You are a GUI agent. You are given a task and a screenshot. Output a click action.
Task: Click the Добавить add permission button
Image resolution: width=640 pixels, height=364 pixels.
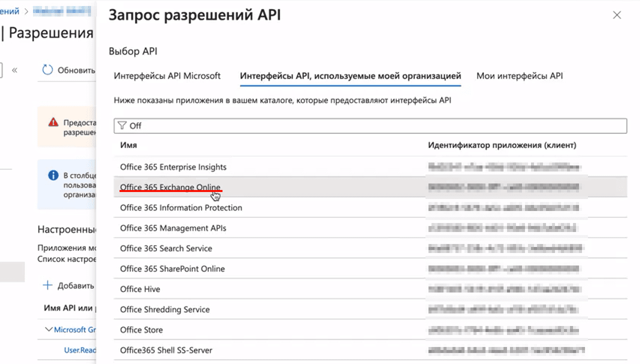click(69, 286)
